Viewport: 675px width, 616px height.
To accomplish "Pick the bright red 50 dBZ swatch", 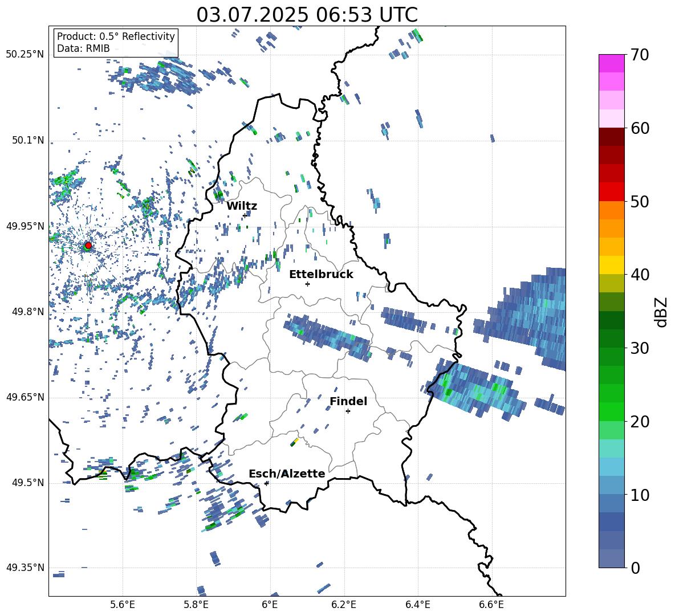I will (x=612, y=192).
